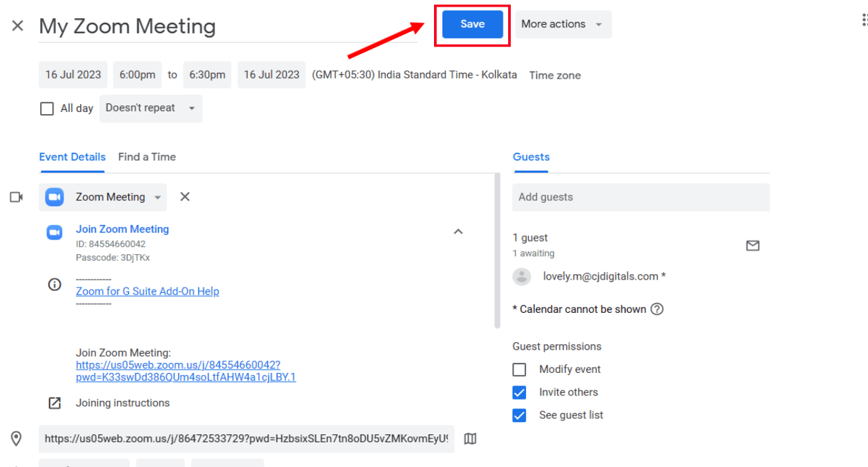Switch to the Event Details tab
Viewport: 868px width, 467px height.
tap(72, 157)
